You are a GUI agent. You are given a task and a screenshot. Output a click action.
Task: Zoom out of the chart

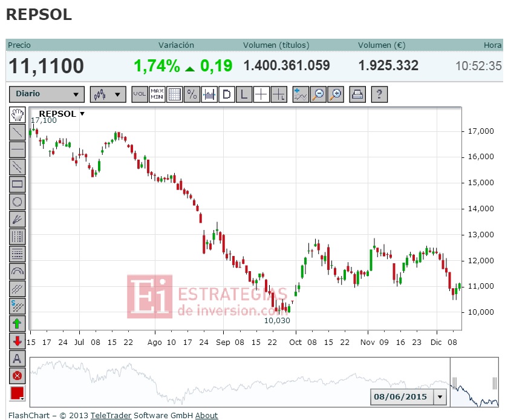coord(318,94)
